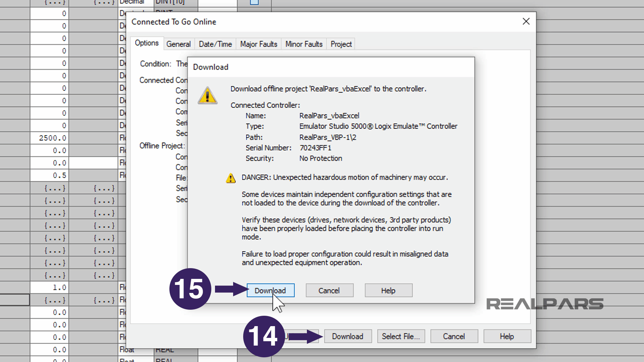Cancel the Download warning dialog

point(329,290)
